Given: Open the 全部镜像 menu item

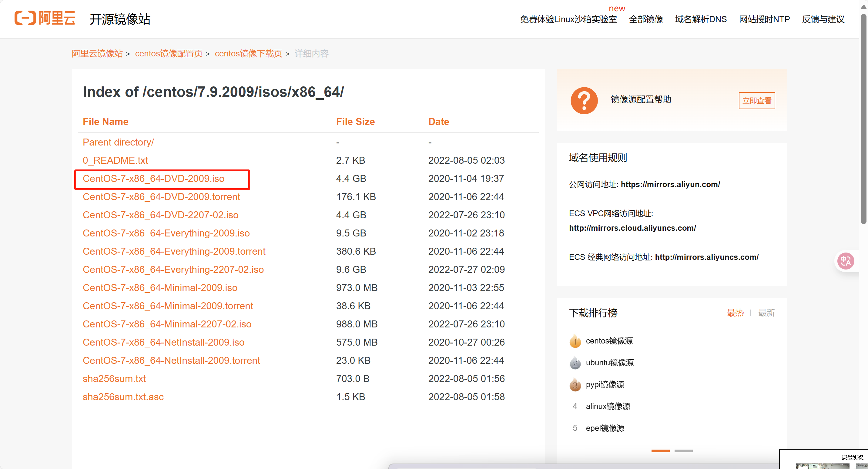Looking at the screenshot, I should point(645,19).
